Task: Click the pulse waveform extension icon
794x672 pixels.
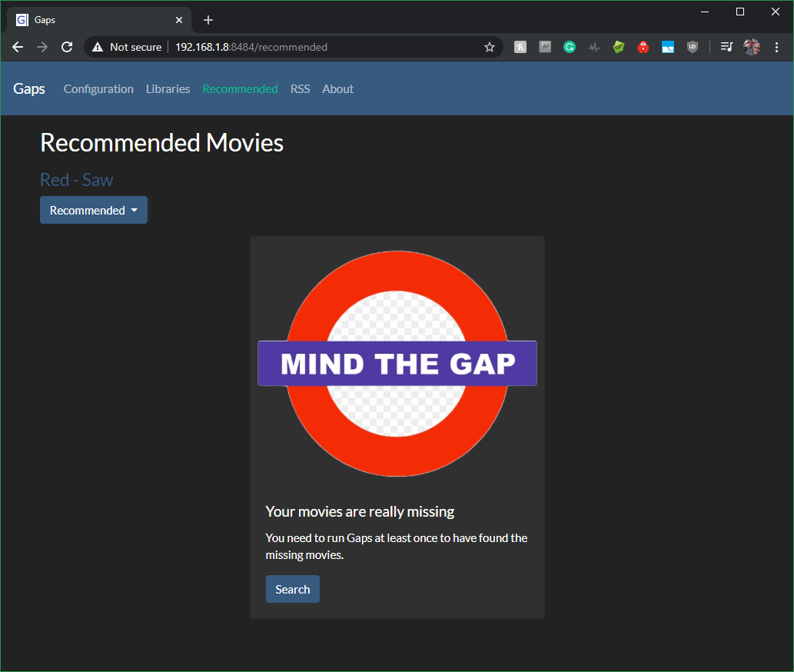Action: coord(594,47)
